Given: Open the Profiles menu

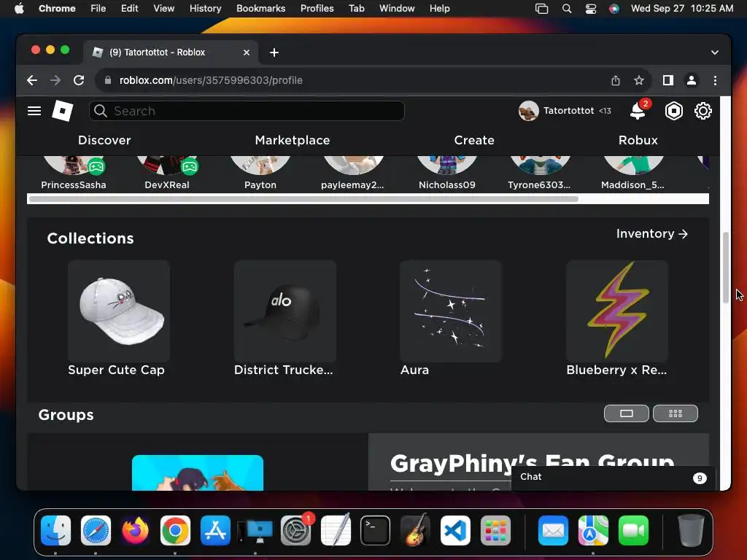Looking at the screenshot, I should (x=317, y=9).
